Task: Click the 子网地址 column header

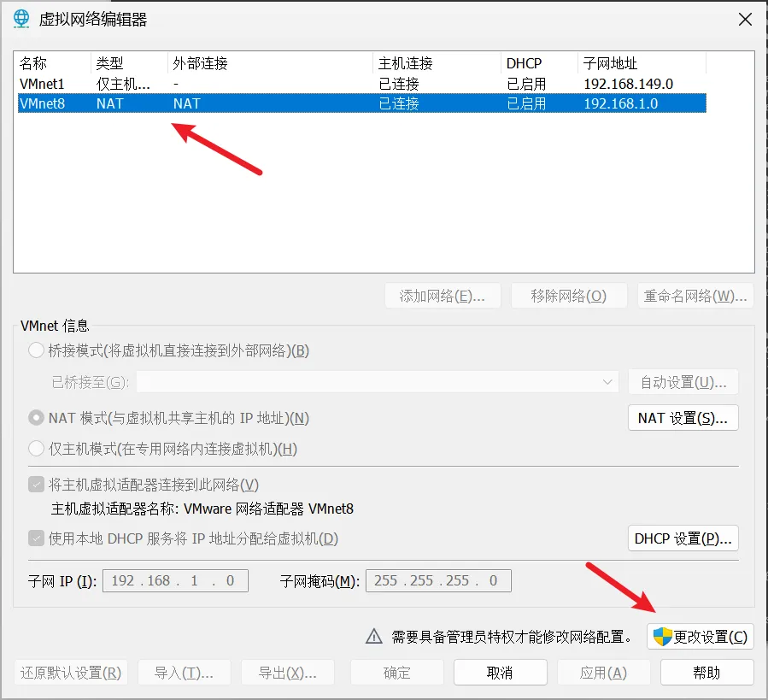Action: click(x=642, y=63)
